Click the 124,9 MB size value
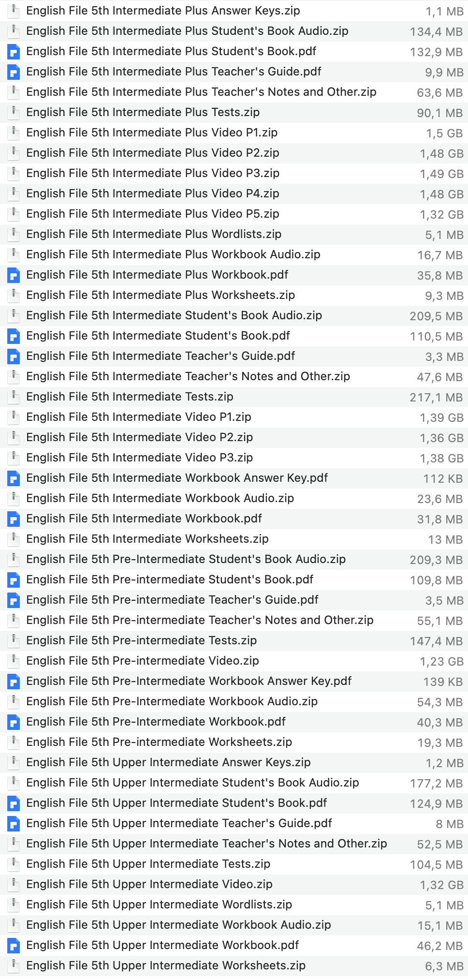The image size is (468, 980). click(x=437, y=804)
